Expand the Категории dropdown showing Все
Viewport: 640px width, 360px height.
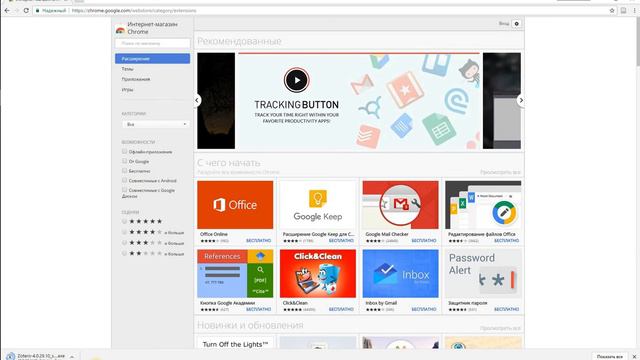pyautogui.click(x=156, y=124)
